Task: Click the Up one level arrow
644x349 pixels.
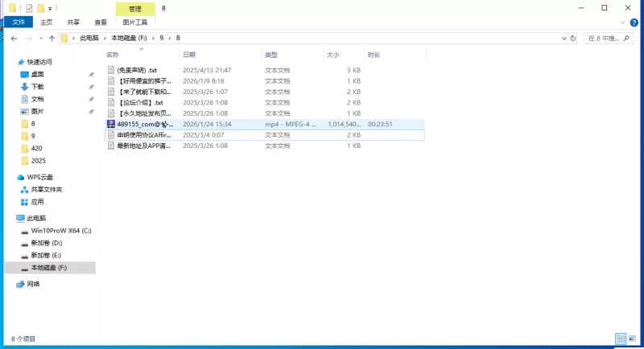Action: [52, 38]
